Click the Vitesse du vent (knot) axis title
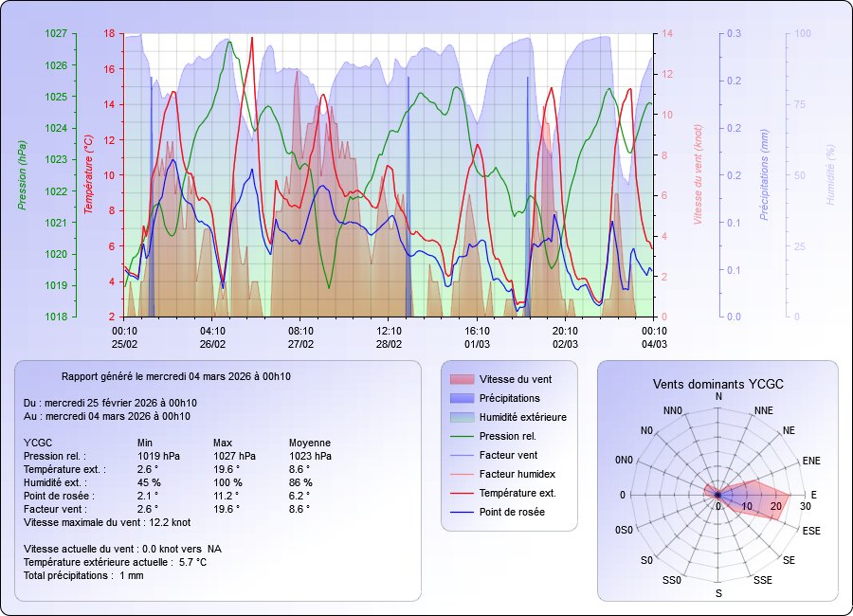The image size is (853, 616). coord(697,174)
